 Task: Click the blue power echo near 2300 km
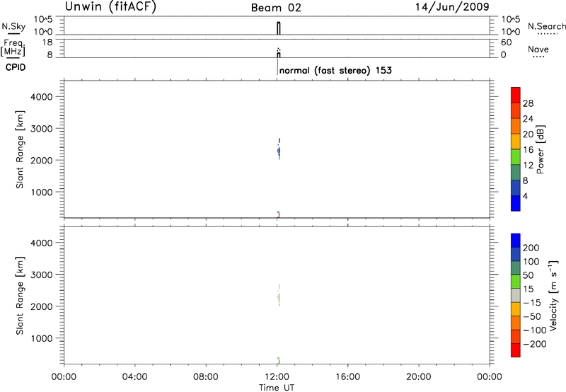(x=279, y=151)
